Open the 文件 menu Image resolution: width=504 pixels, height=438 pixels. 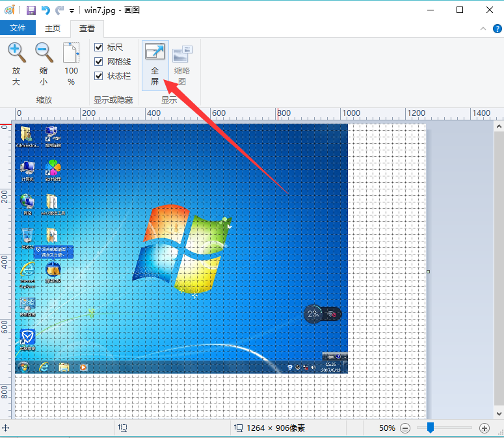tap(18, 28)
